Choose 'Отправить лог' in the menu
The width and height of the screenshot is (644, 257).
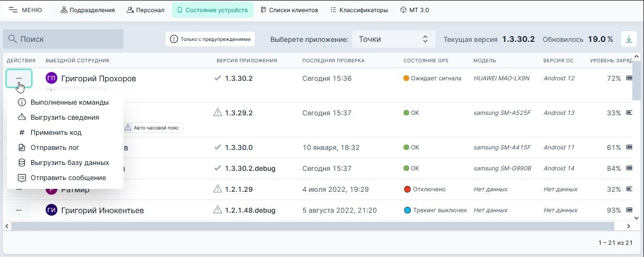(55, 147)
